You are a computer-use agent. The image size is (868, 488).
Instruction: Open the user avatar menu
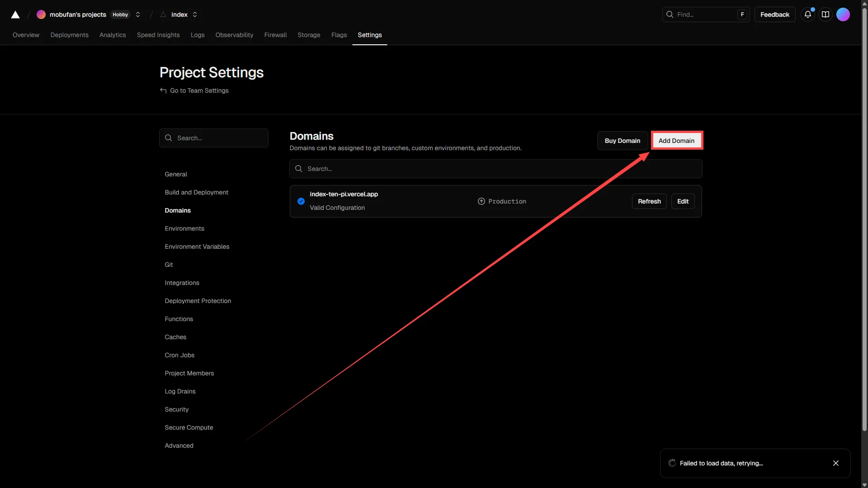tap(843, 14)
